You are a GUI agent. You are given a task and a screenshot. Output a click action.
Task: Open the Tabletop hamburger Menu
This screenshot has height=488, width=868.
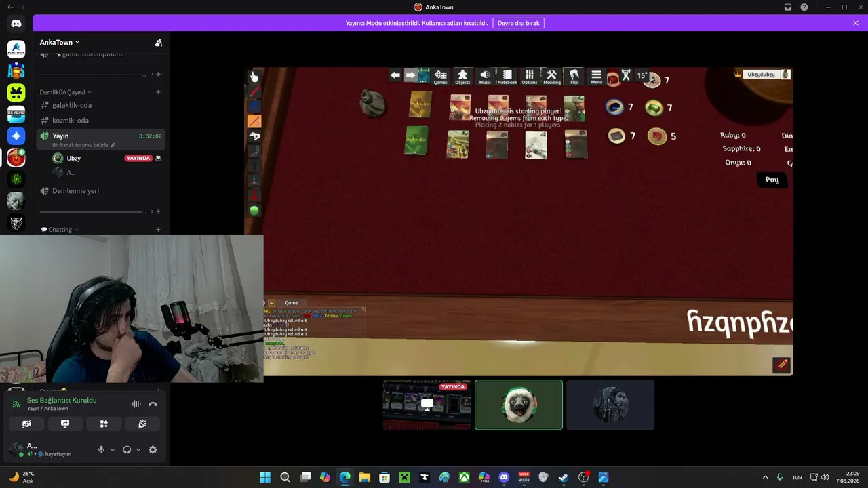point(596,77)
